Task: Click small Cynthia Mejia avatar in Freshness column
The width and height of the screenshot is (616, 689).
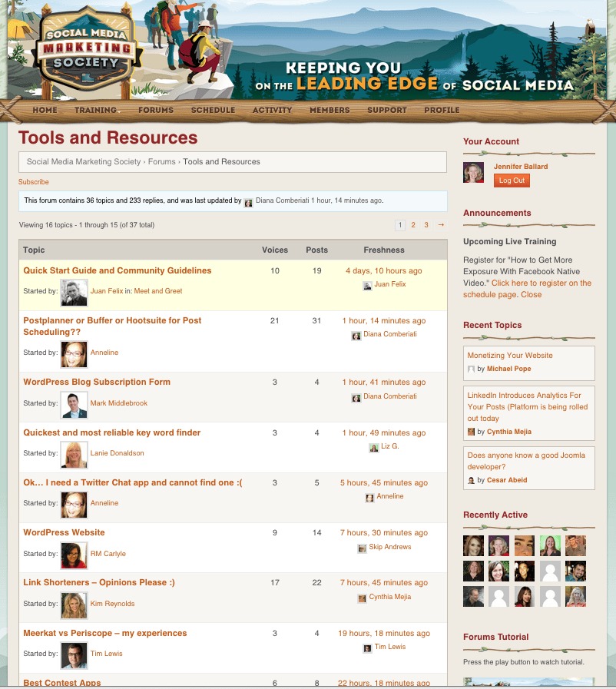Action: click(x=362, y=598)
